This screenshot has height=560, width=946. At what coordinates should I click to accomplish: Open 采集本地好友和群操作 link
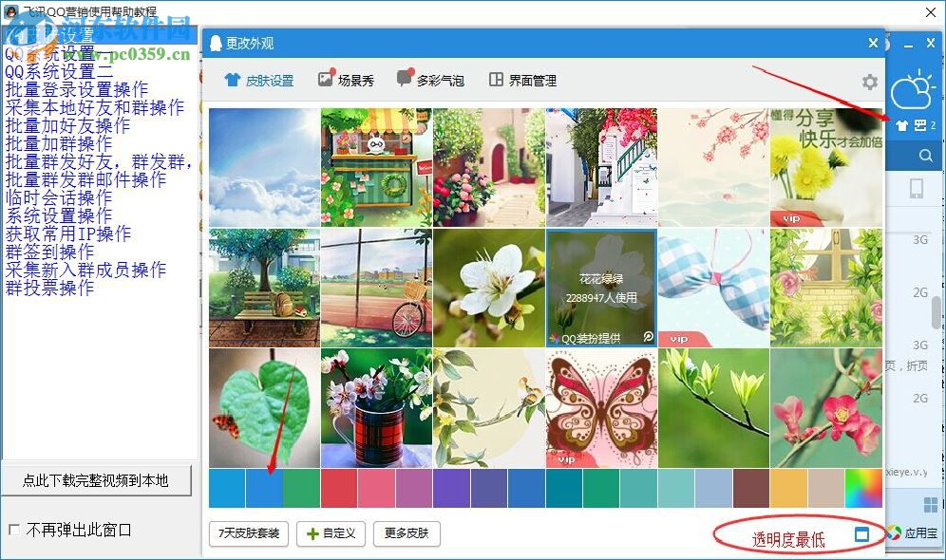click(x=95, y=107)
